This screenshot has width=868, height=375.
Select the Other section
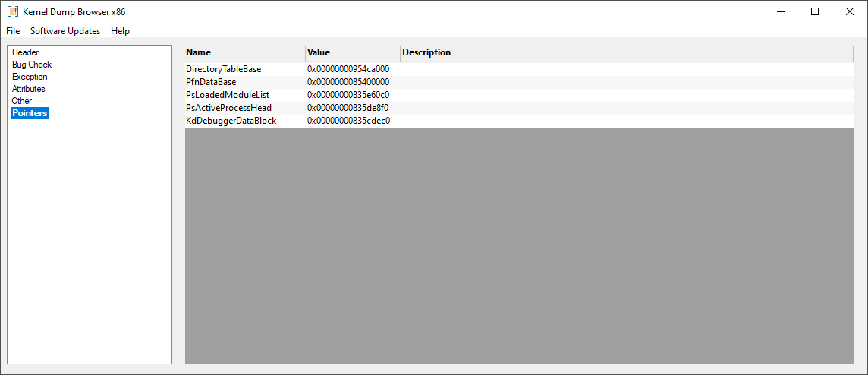(x=22, y=101)
